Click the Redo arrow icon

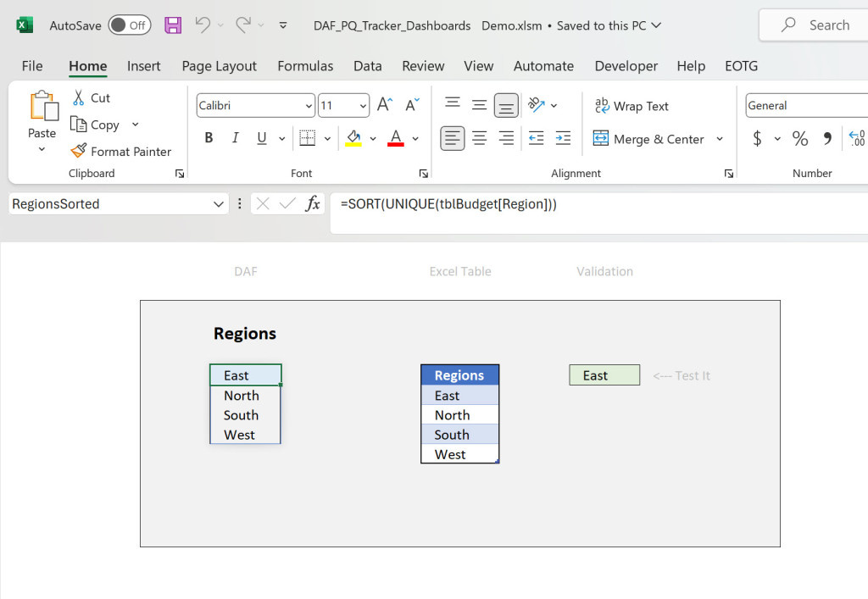coord(243,25)
